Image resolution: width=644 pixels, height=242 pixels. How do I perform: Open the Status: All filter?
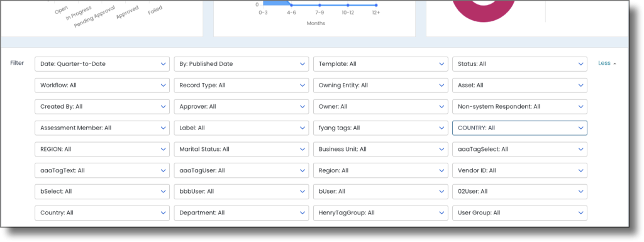click(x=520, y=64)
